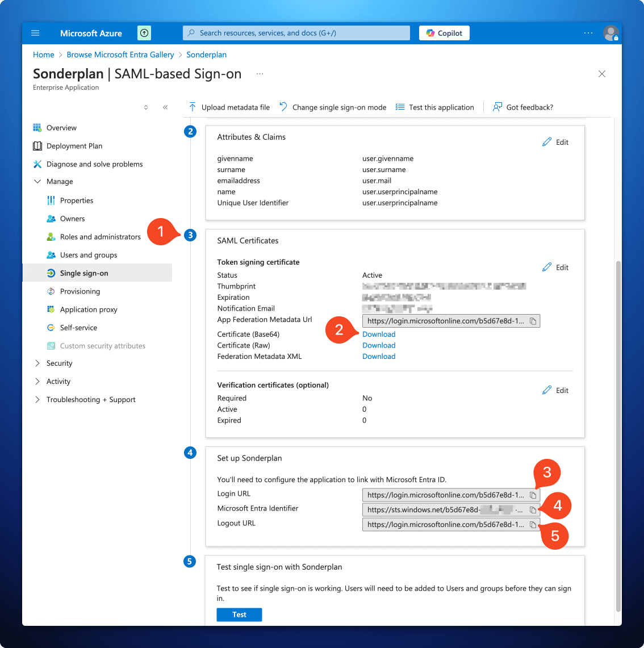Viewport: 644px width, 648px height.
Task: Edit the Verification certificates section
Action: tap(555, 390)
